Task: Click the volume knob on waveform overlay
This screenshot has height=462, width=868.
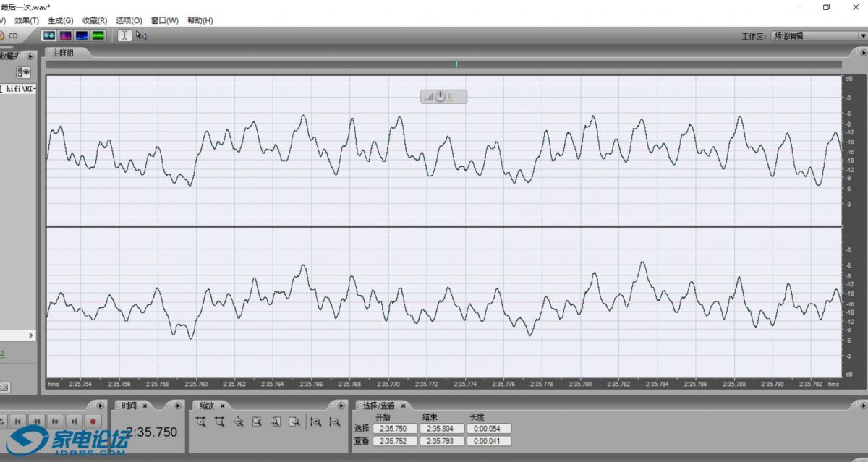Action: click(x=440, y=97)
